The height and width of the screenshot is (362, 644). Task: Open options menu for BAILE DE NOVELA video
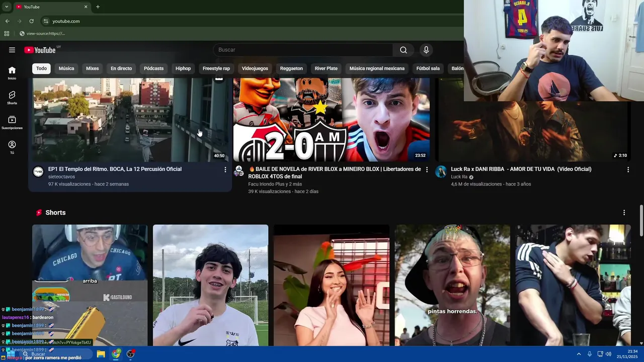pyautogui.click(x=427, y=170)
